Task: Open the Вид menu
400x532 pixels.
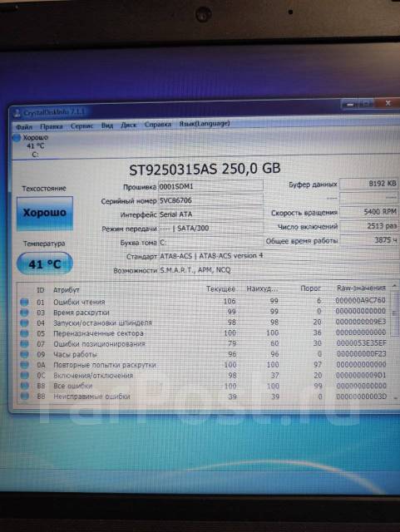Action: [107, 126]
